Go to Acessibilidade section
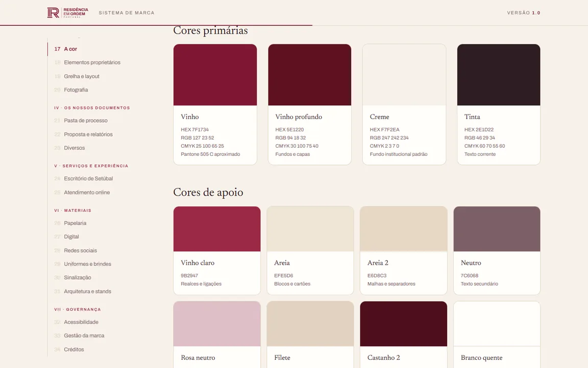588x368 pixels. [81, 322]
